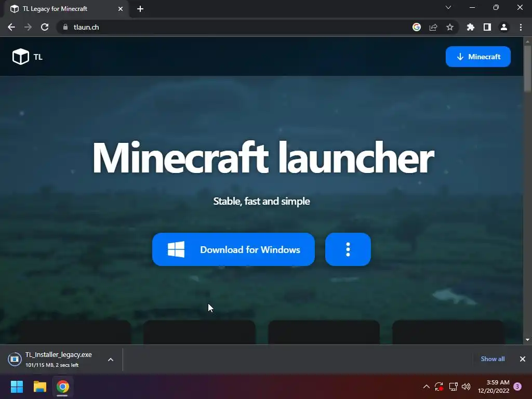The width and height of the screenshot is (532, 399).
Task: Toggle the browser side panel
Action: 487,27
